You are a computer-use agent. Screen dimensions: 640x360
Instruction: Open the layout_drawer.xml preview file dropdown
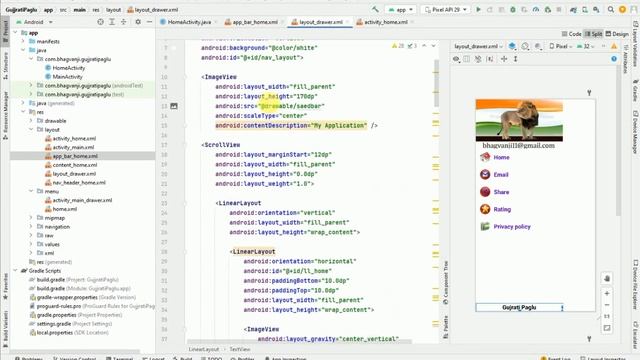pyautogui.click(x=478, y=46)
